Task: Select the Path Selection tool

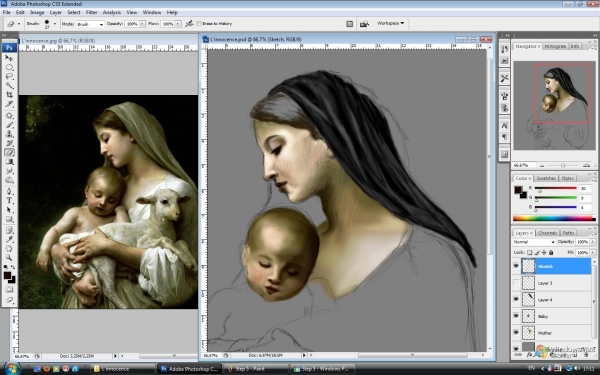Action: pyautogui.click(x=9, y=210)
